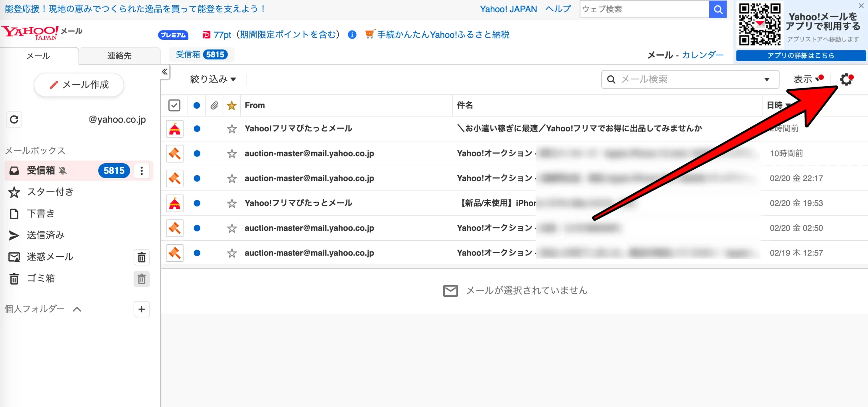The image size is (868, 407).
Task: Open the 下書き drafts folder
Action: [40, 214]
